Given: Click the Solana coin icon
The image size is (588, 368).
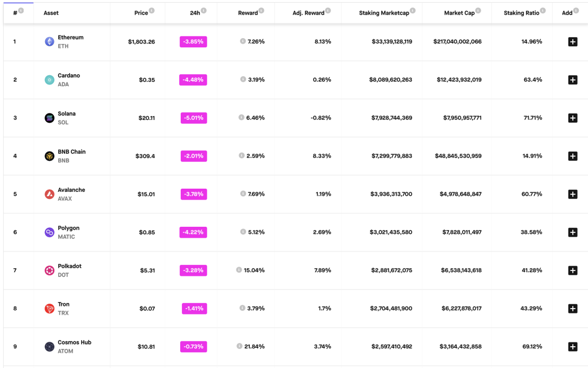Looking at the screenshot, I should click(x=50, y=118).
